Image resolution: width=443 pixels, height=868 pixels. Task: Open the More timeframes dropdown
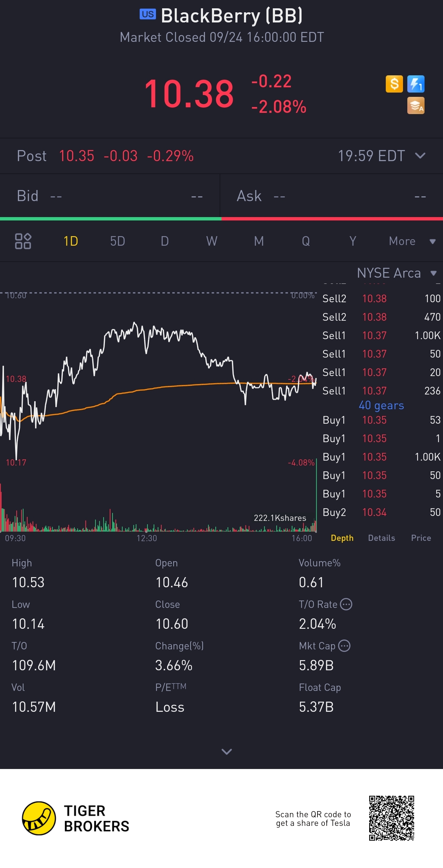tap(412, 241)
